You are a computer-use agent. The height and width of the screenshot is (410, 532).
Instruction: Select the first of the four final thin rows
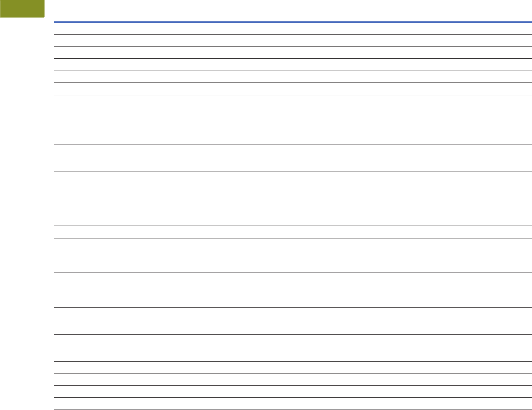point(293,367)
